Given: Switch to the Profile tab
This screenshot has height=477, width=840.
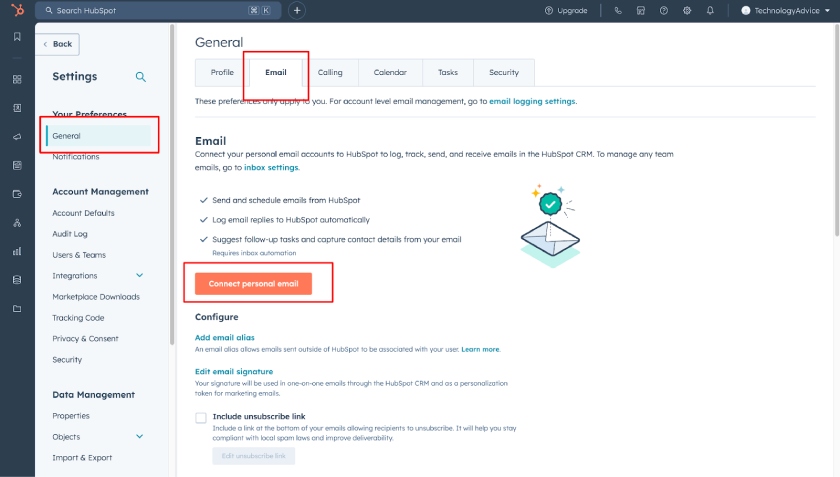Looking at the screenshot, I should [222, 72].
